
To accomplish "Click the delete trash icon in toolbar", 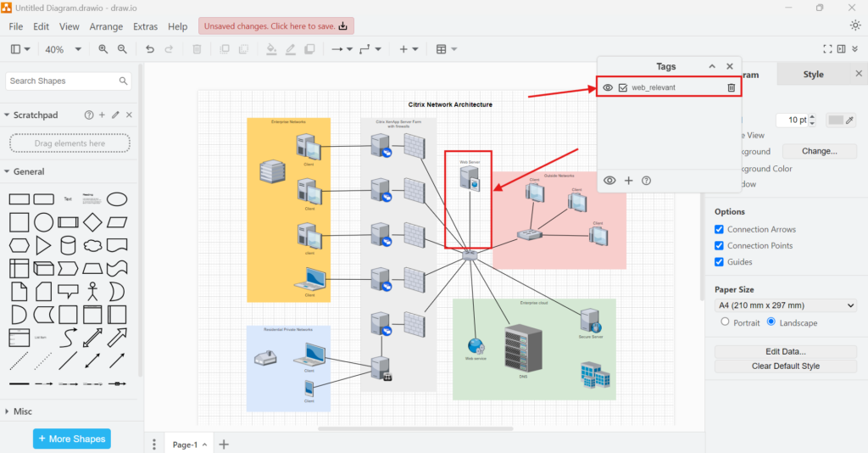I will coord(197,49).
